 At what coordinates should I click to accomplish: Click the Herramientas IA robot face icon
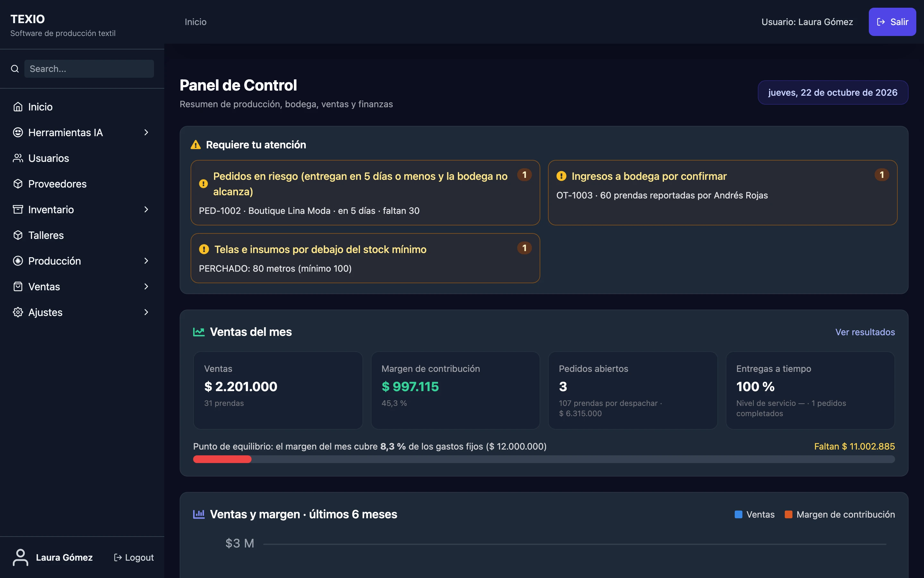(x=18, y=132)
